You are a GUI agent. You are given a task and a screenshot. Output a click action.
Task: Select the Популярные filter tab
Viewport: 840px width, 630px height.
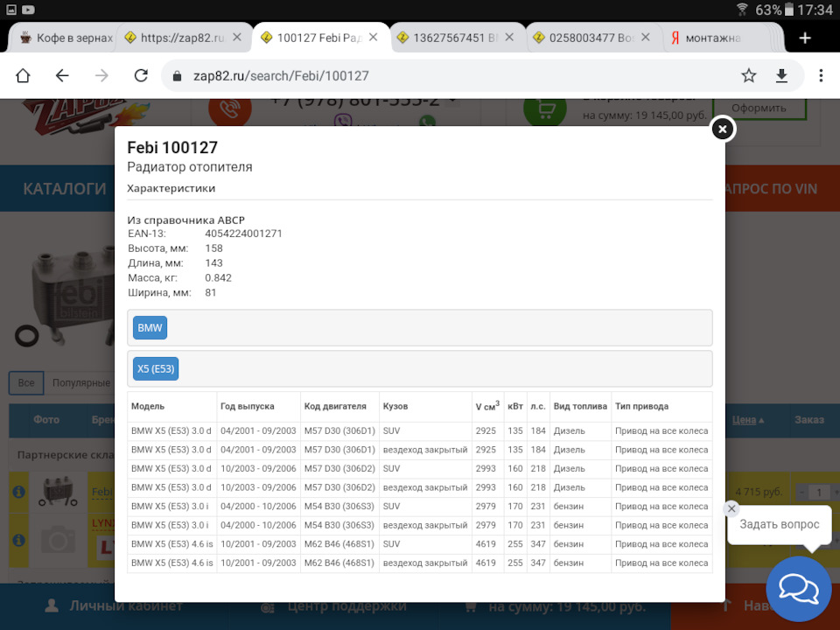pyautogui.click(x=80, y=383)
